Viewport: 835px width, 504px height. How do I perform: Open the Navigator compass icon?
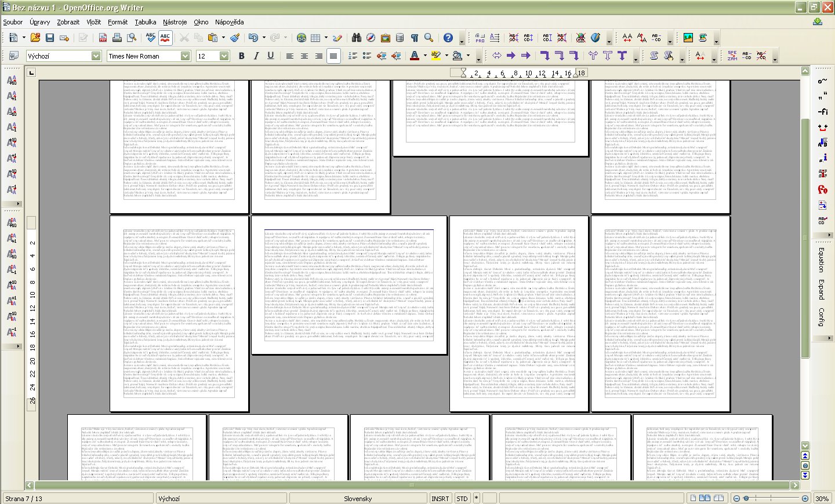point(371,38)
